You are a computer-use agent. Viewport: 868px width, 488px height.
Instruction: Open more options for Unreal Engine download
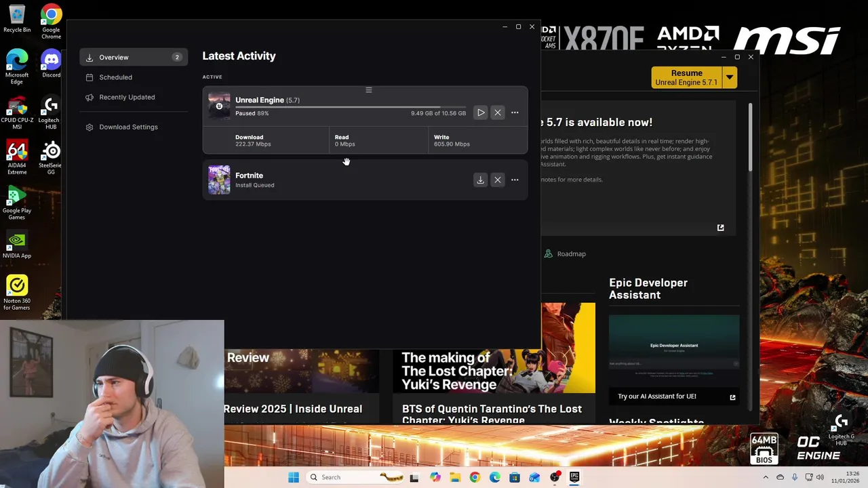click(x=515, y=113)
